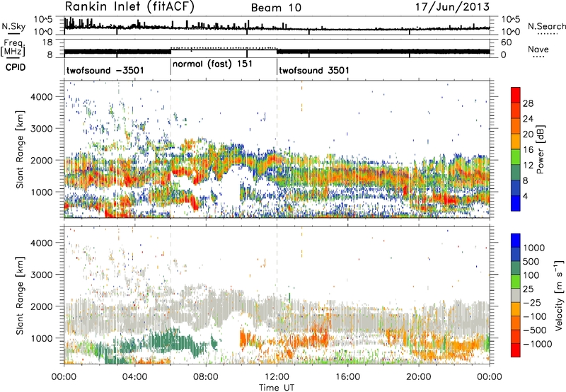This screenshot has height=392, width=566.
Task: Click the "60" tick on Nave axis
Action: [506, 42]
